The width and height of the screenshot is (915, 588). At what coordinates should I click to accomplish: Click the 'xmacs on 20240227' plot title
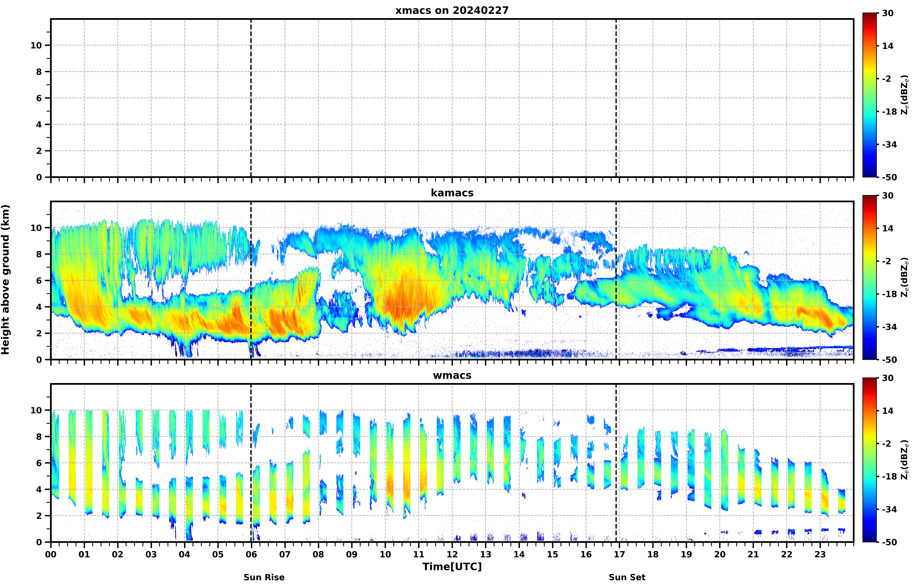[x=452, y=10]
